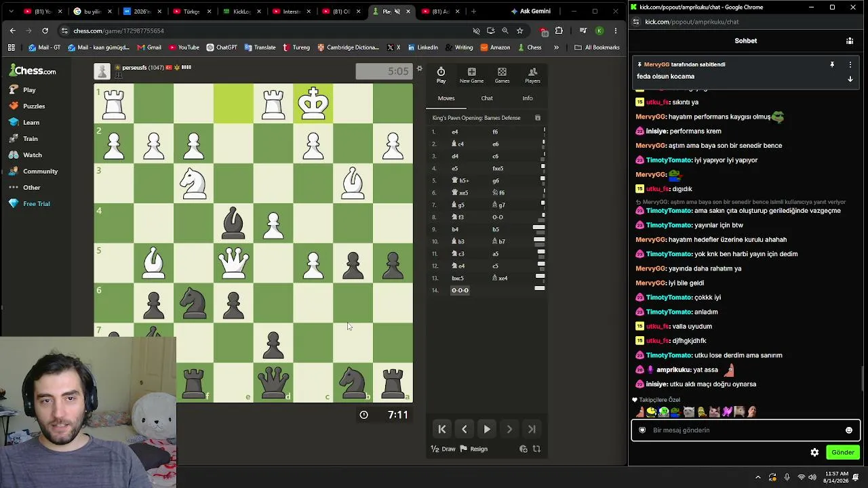868x488 pixels.
Task: Open pinned message three-dot options
Action: coord(850,64)
